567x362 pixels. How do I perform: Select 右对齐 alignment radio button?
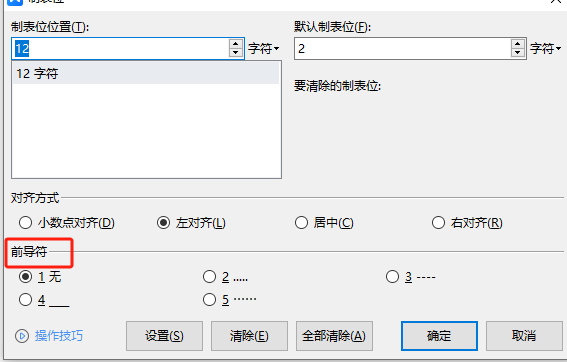coord(438,223)
